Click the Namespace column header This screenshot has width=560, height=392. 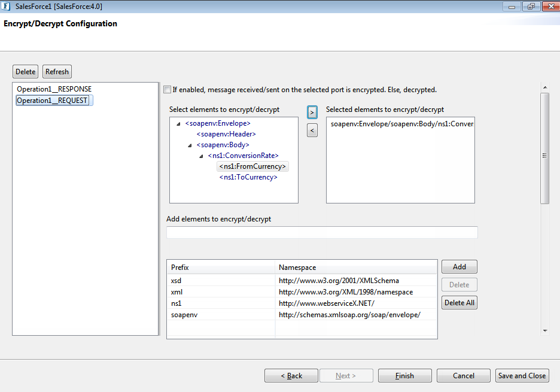point(356,268)
